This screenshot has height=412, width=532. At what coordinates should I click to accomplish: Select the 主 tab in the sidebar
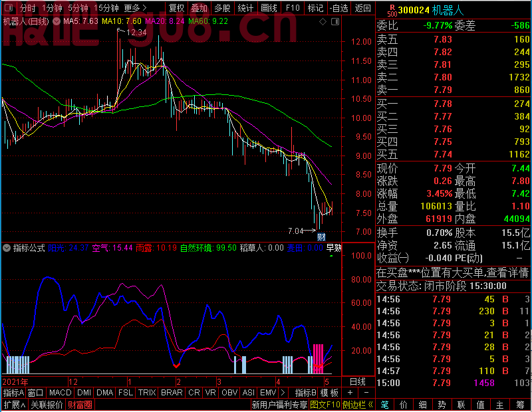point(500,405)
